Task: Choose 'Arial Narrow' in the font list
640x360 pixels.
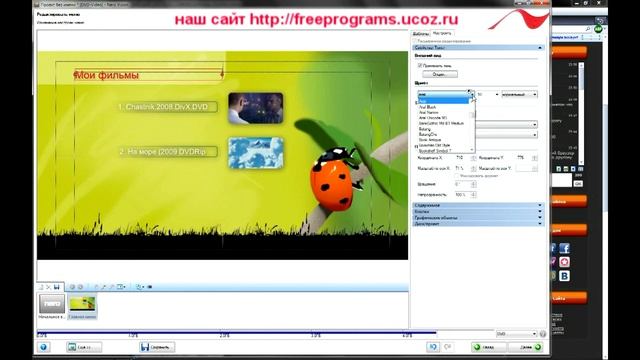Action: [x=429, y=112]
